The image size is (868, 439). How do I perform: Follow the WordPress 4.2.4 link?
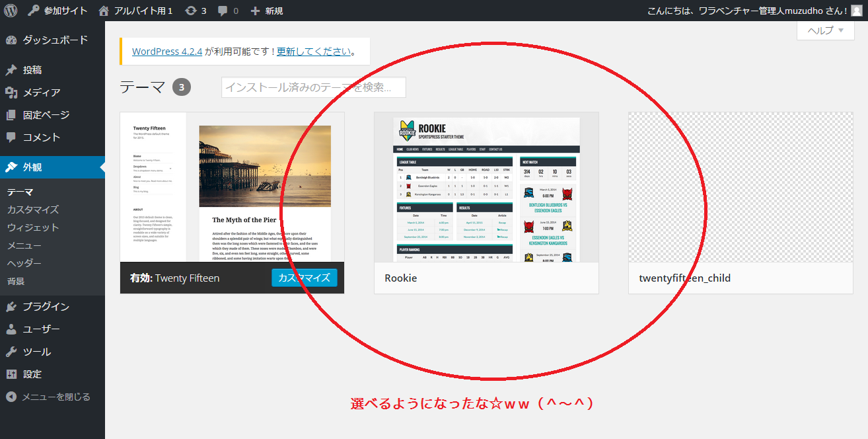(167, 52)
